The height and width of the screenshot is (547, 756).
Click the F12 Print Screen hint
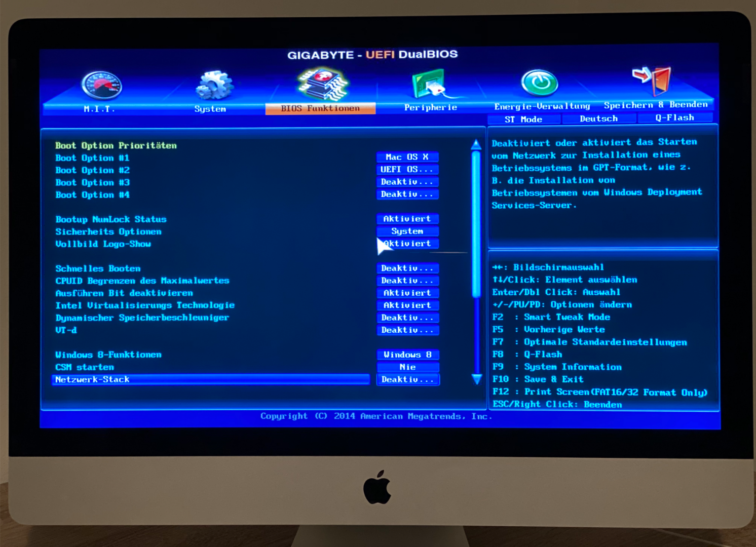click(600, 392)
